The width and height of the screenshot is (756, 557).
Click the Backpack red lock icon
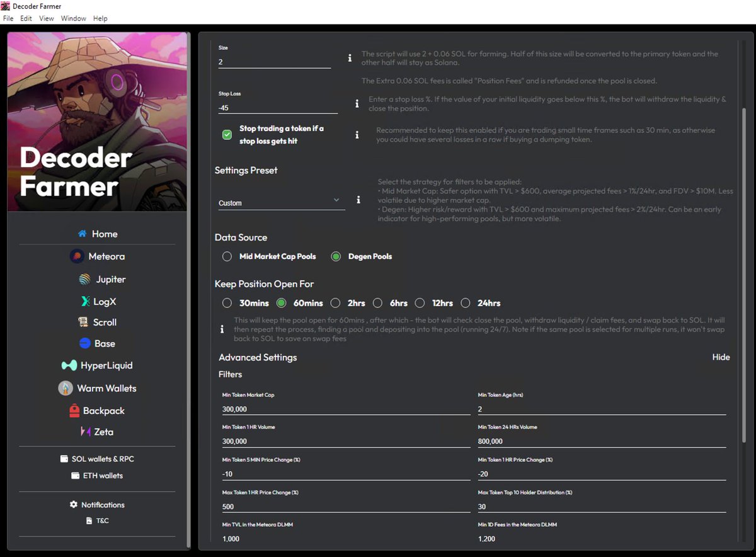click(x=74, y=411)
